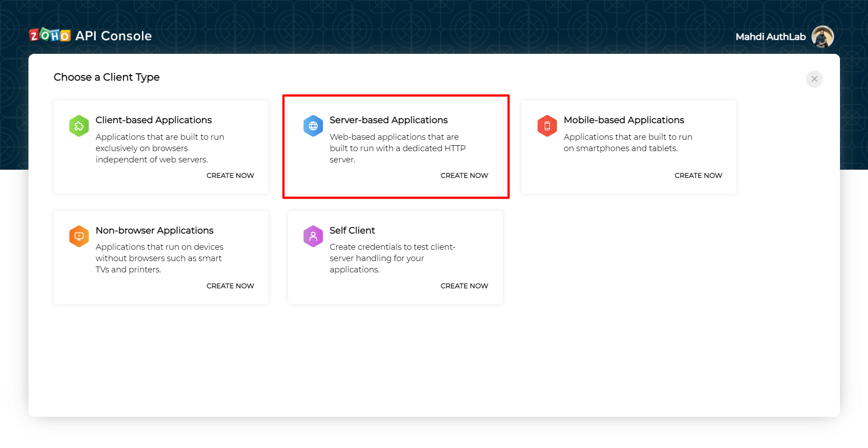The height and width of the screenshot is (448, 868).
Task: Select the Mobile-based Applications title
Action: (x=624, y=120)
